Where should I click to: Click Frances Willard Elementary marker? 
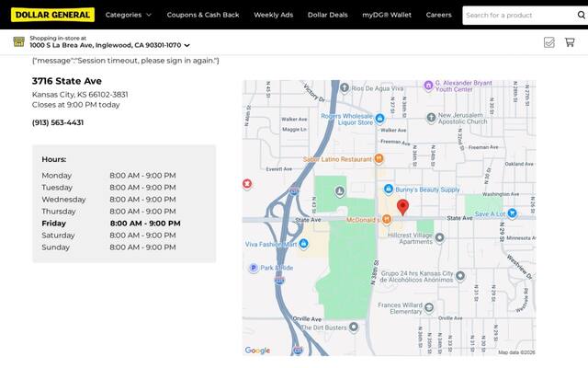coord(429,308)
